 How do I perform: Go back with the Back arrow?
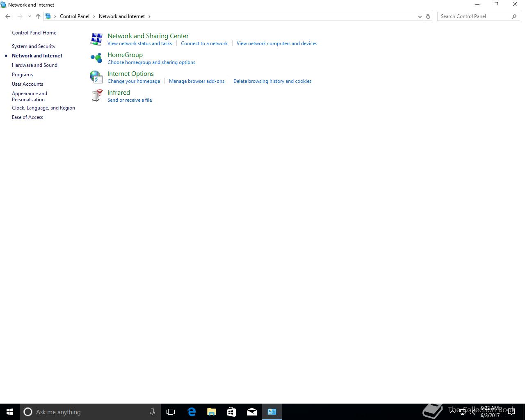pyautogui.click(x=8, y=16)
